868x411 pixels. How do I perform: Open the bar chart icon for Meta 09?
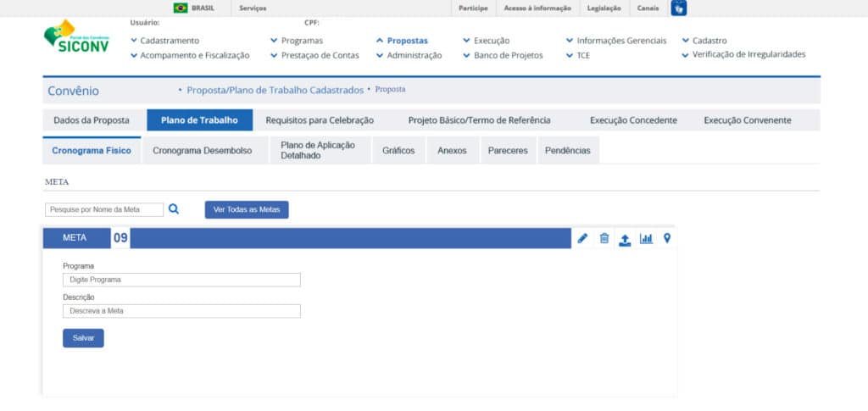click(x=646, y=238)
